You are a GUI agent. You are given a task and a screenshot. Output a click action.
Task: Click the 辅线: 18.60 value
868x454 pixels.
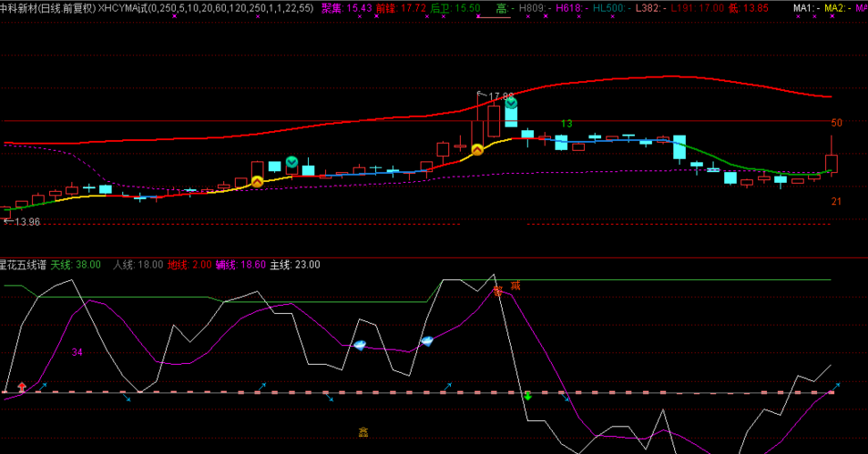point(240,265)
